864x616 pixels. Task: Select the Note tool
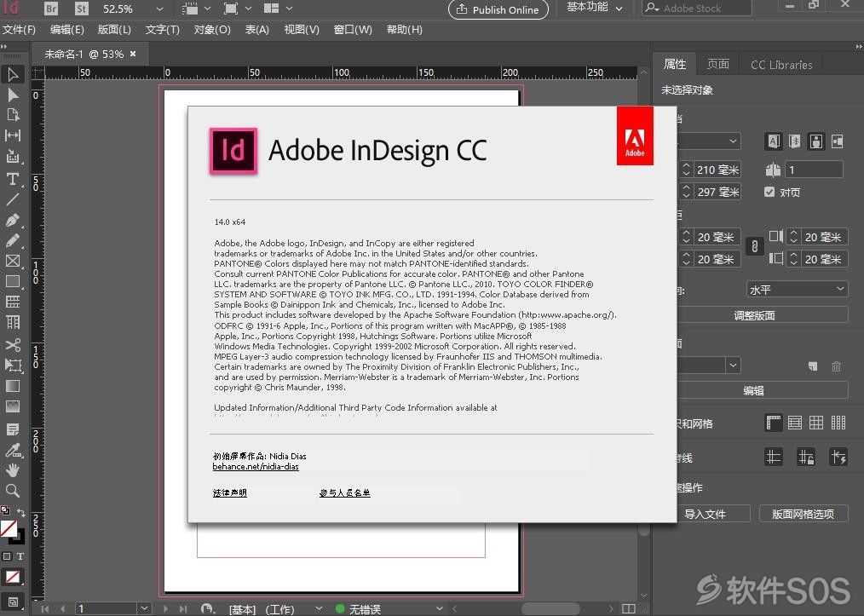point(13,429)
